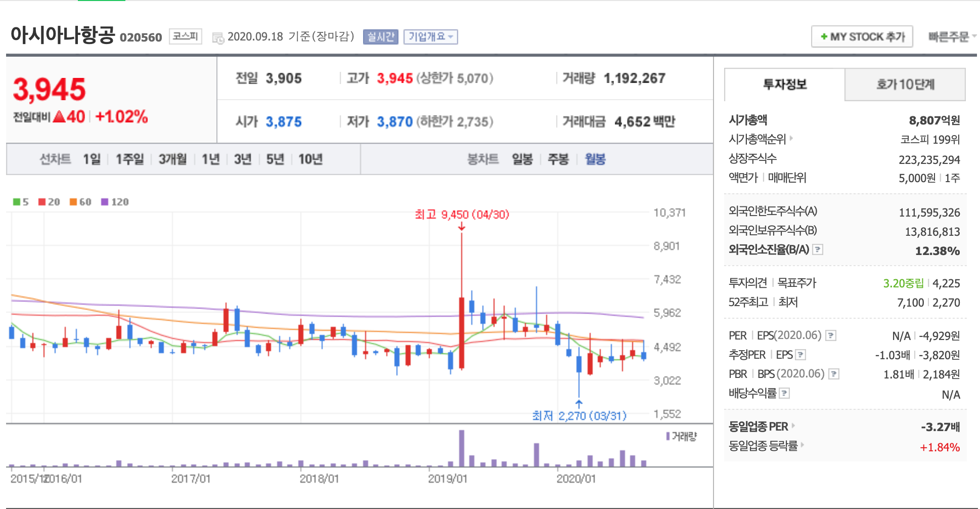Click the 외국인소진율 value 12.38%

pos(938,251)
